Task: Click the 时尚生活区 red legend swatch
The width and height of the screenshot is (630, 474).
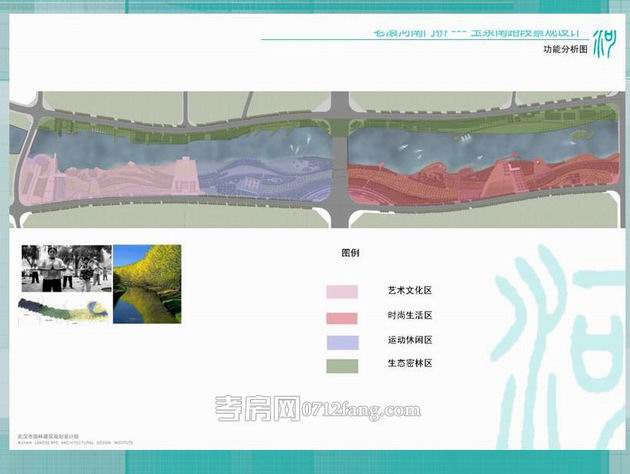Action: pos(342,317)
